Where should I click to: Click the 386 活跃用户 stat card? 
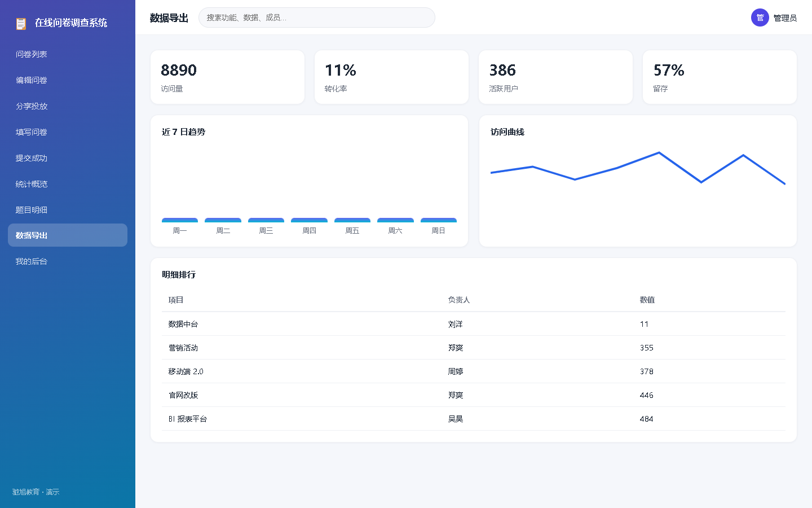pyautogui.click(x=555, y=77)
